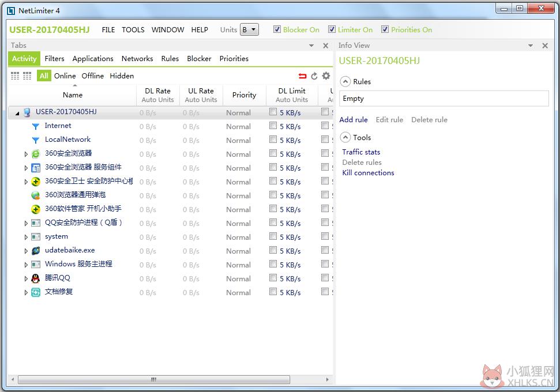This screenshot has height=392, width=560.
Task: Close the Tabs panel
Action: click(325, 46)
